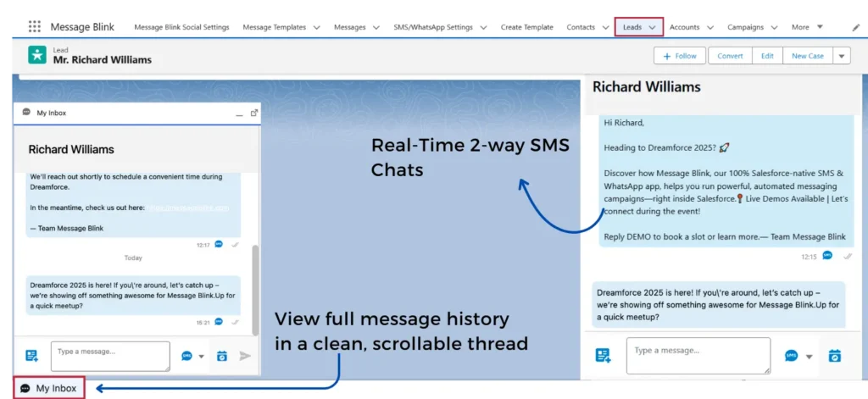Click My Inbox utility bar item
868x399 pixels.
[x=48, y=389]
